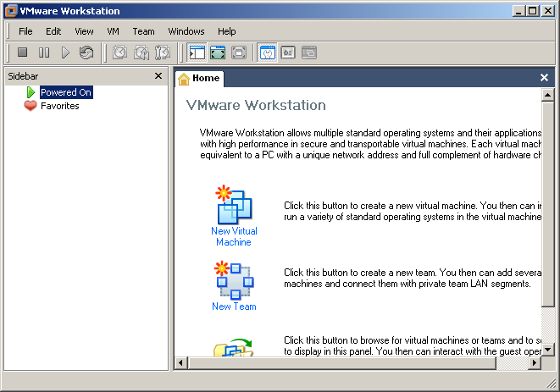Click the vertical scrollbar up arrow
The width and height of the screenshot is (560, 392).
point(547,95)
